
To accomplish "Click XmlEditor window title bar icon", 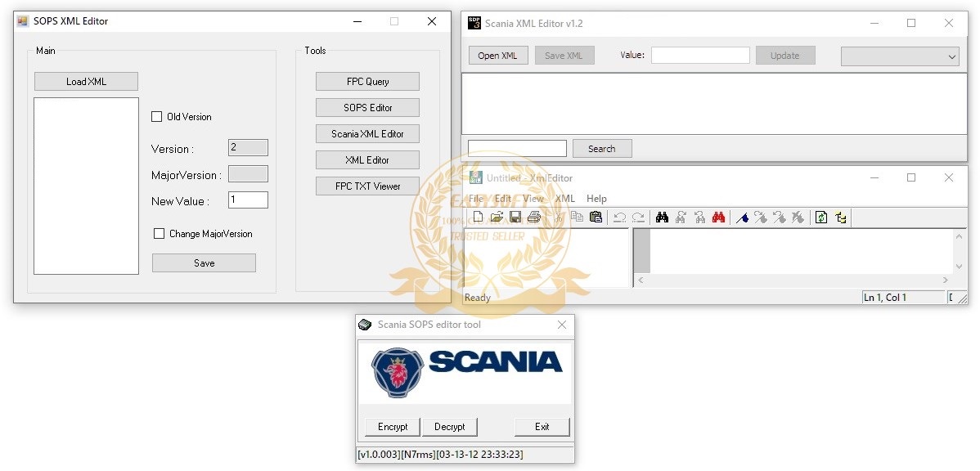I will click(475, 177).
